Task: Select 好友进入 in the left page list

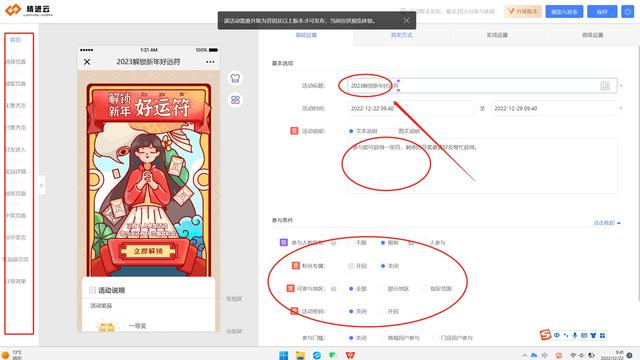Action: 16,149
